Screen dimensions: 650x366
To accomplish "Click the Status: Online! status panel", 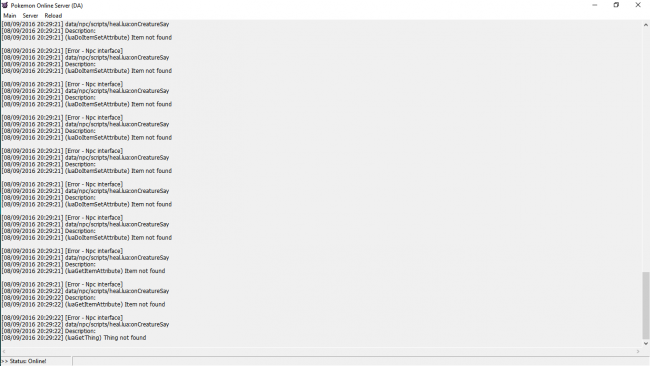I will pyautogui.click(x=36, y=361).
